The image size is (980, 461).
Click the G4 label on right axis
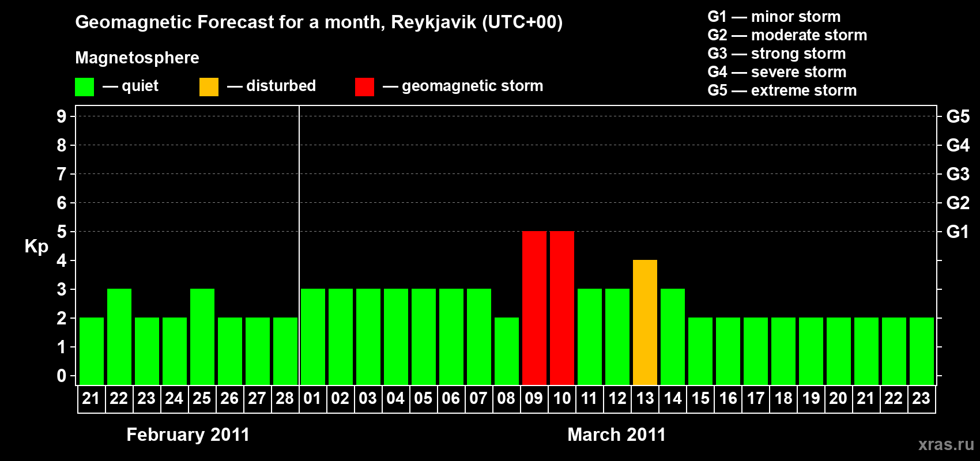pyautogui.click(x=958, y=145)
